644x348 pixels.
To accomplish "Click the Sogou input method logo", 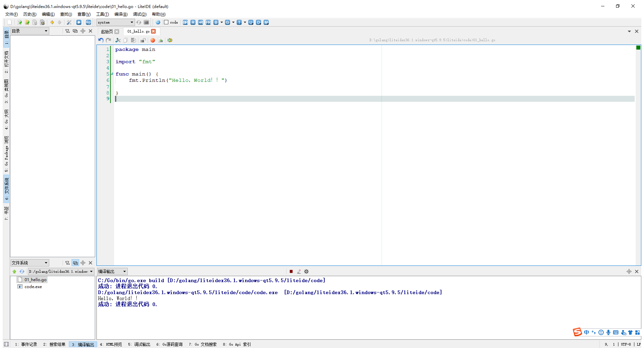I will click(x=577, y=332).
